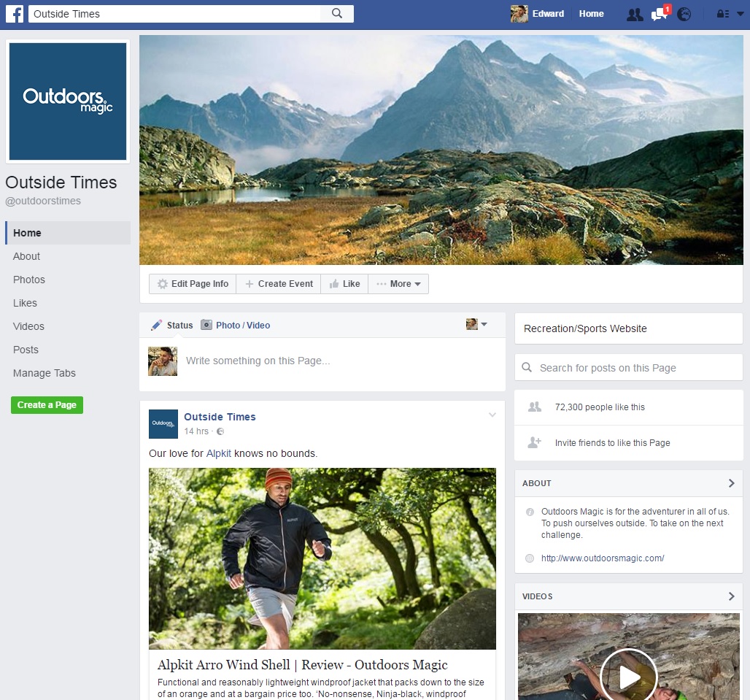Viewport: 750px width, 700px height.
Task: Open privacy shortcuts lock icon
Action: [723, 14]
